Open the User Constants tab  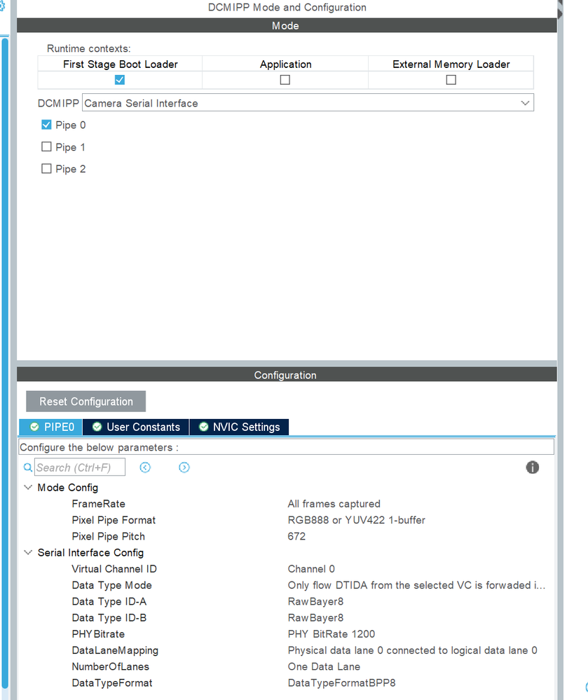click(136, 427)
